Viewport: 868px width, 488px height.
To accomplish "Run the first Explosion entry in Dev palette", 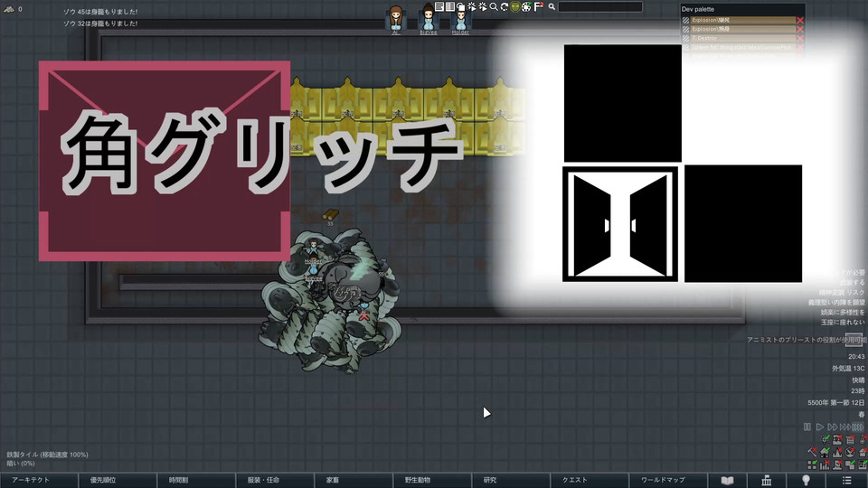I will [742, 20].
